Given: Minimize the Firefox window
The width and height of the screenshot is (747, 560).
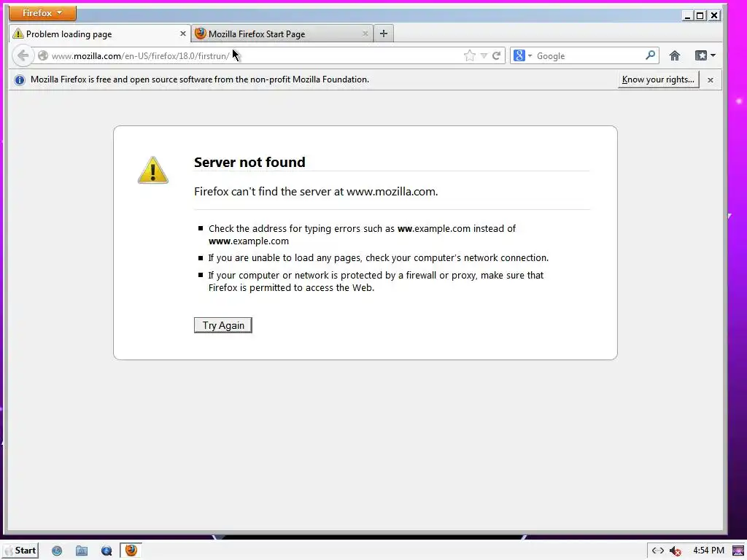Looking at the screenshot, I should 687,16.
